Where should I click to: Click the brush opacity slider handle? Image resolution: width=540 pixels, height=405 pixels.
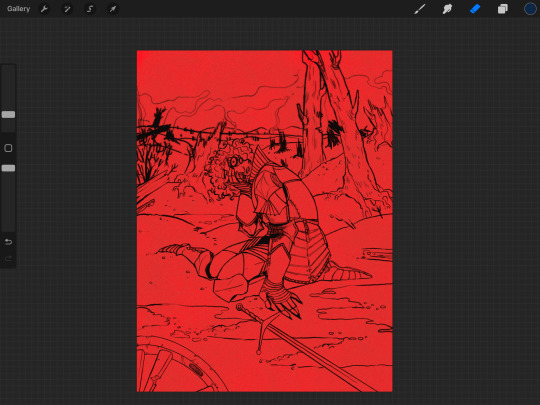pyautogui.click(x=8, y=168)
